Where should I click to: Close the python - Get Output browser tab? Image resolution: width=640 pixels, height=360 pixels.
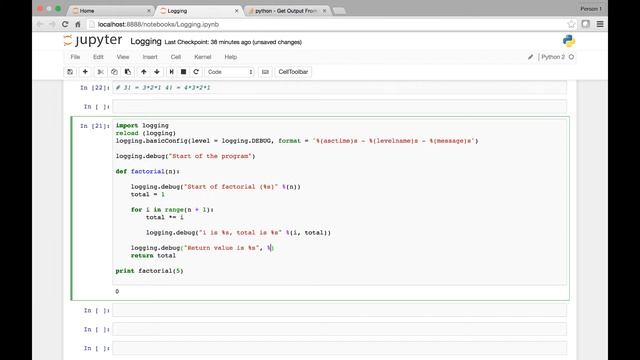tap(324, 11)
